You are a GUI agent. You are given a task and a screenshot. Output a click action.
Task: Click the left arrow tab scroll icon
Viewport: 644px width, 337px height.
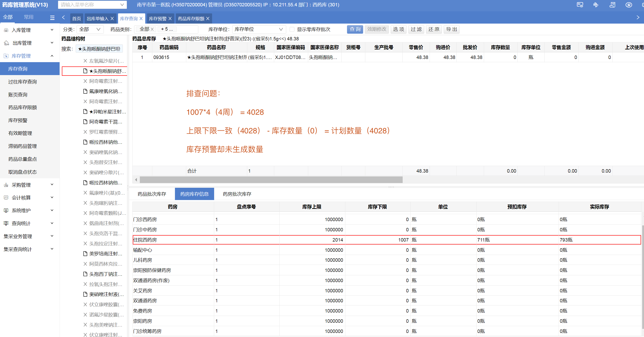coord(63,17)
